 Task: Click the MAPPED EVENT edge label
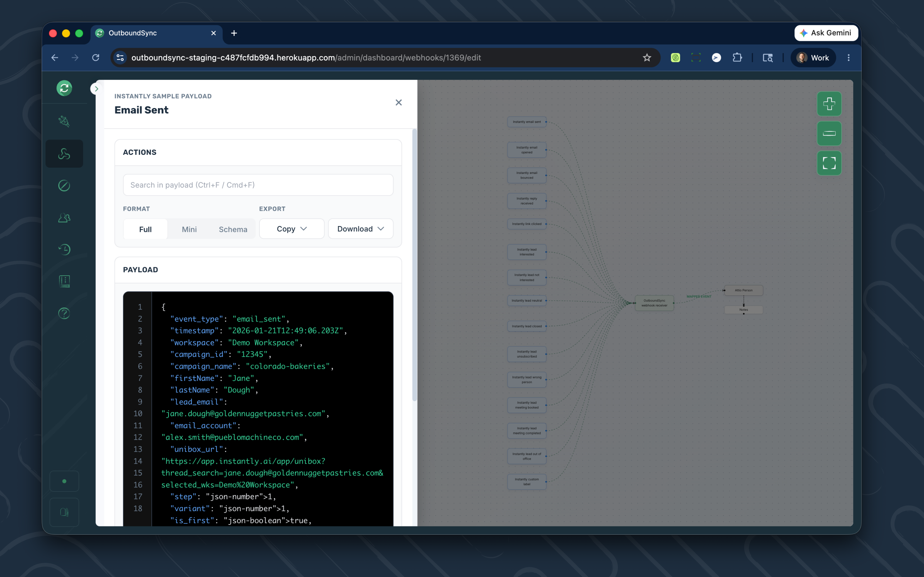coord(699,297)
